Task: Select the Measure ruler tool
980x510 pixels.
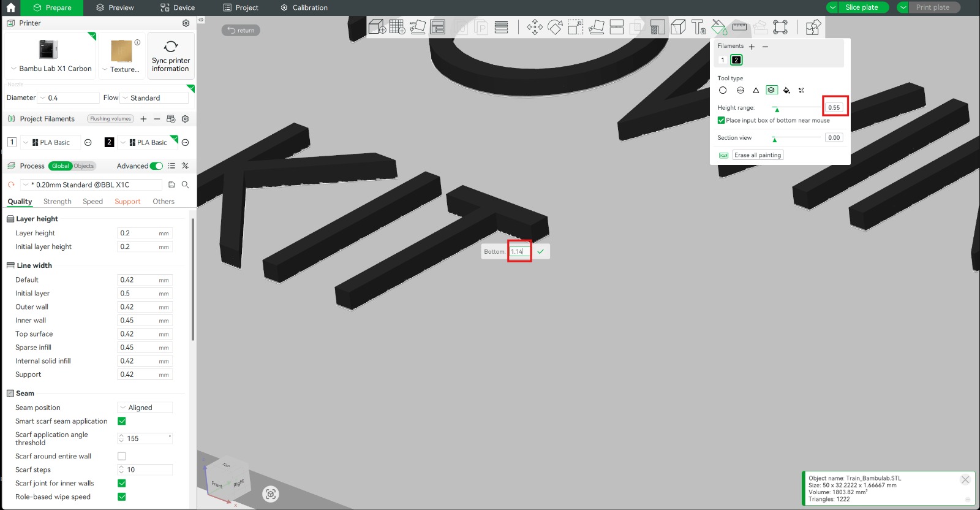Action: pos(739,27)
